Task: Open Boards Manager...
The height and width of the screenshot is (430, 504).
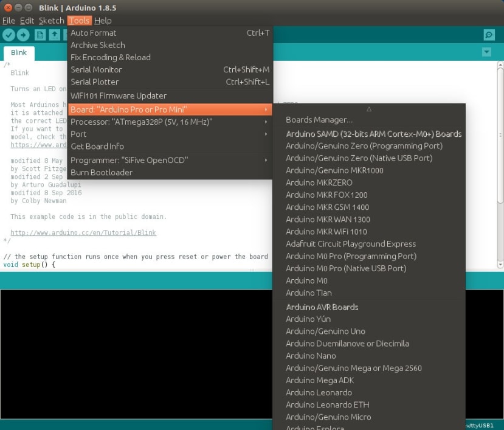Action: point(369,120)
